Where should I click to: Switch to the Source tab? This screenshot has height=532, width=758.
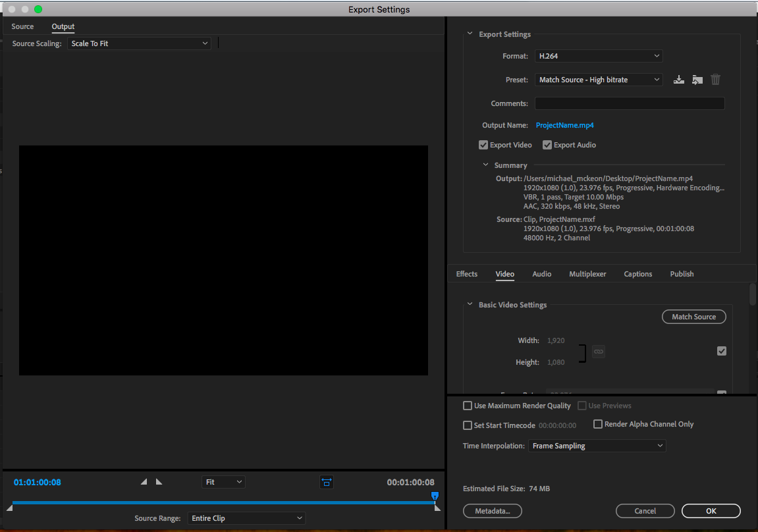click(x=23, y=26)
